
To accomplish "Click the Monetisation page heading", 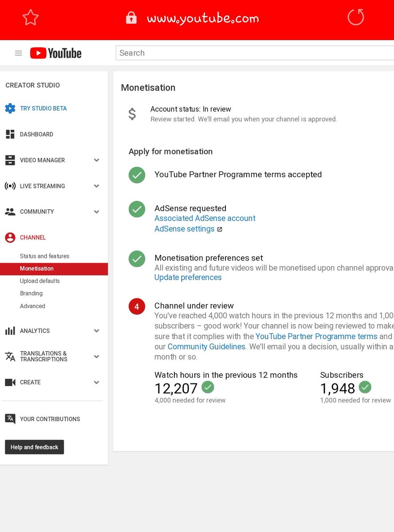I will tap(148, 88).
